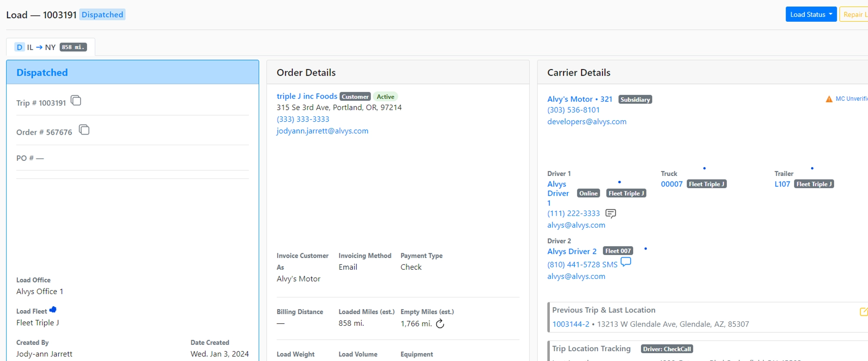Call driver phone (111) 222-3333
This screenshot has width=868, height=361.
click(x=573, y=213)
